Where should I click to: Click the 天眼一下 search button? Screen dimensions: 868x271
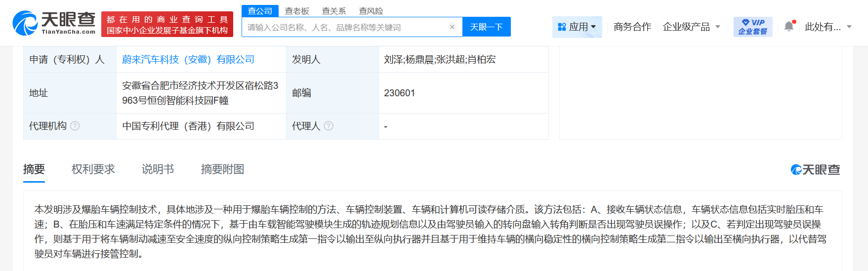(487, 27)
